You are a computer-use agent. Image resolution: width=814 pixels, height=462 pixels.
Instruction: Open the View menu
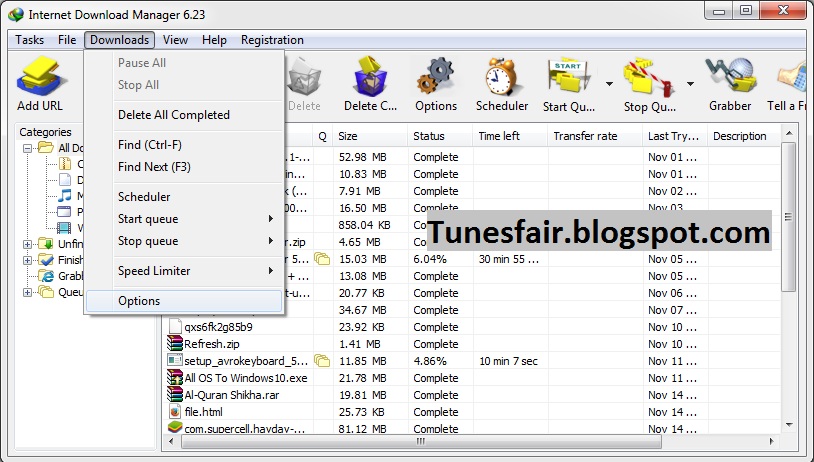(175, 40)
